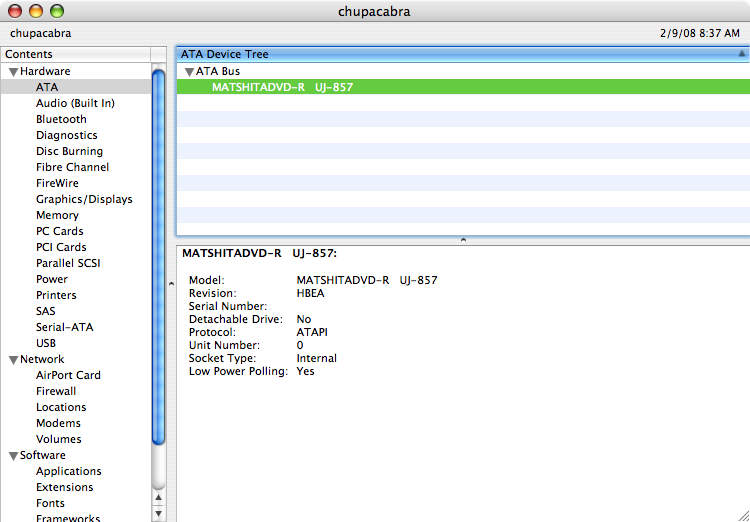Select Modems under Network
This screenshot has height=522, width=750.
[x=58, y=423]
